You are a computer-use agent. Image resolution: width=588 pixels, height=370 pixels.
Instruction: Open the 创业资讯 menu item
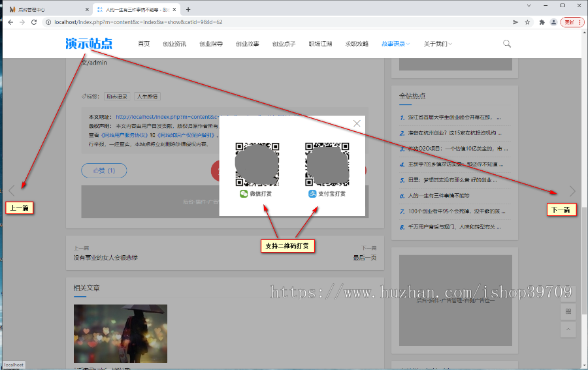[x=174, y=44]
